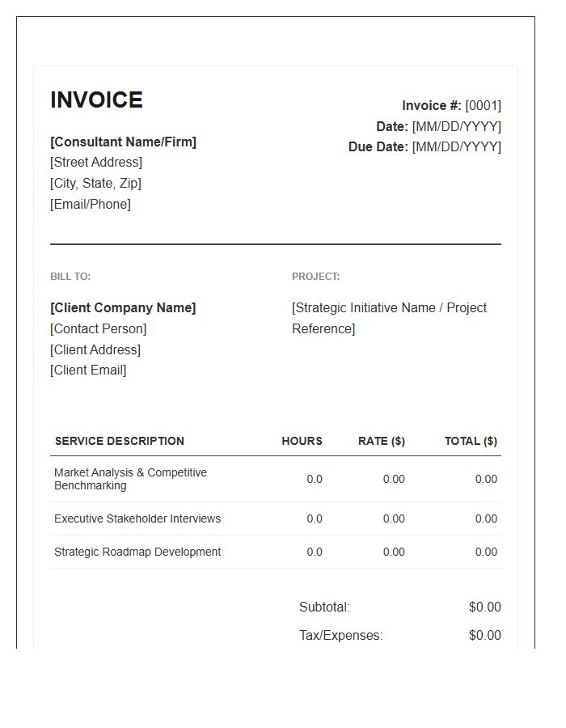Select the [Consultant Name/Firm] placeholder
This screenshot has width=566, height=728.
[124, 142]
